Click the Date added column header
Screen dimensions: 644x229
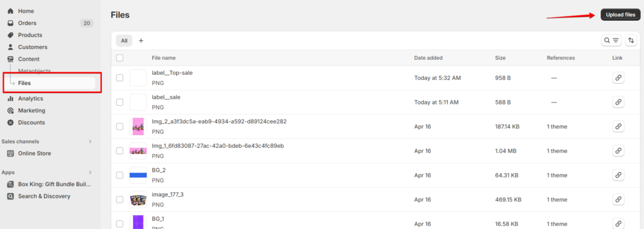(x=428, y=58)
